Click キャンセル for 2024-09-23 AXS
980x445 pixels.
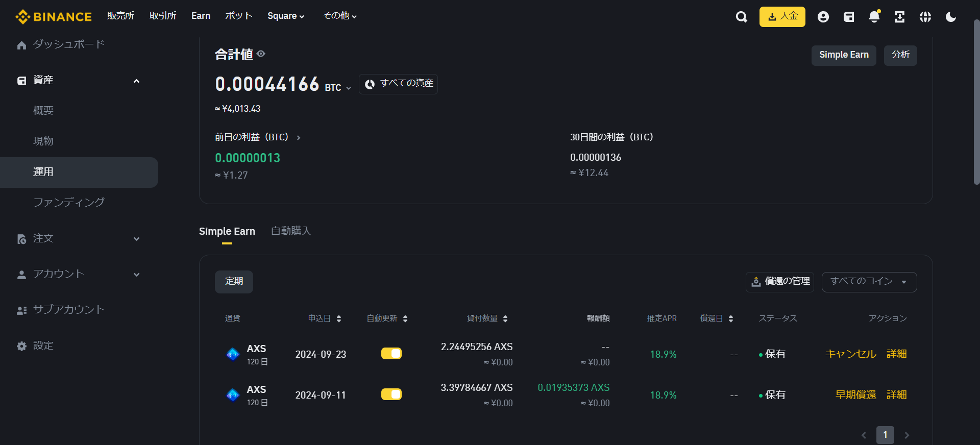click(851, 354)
